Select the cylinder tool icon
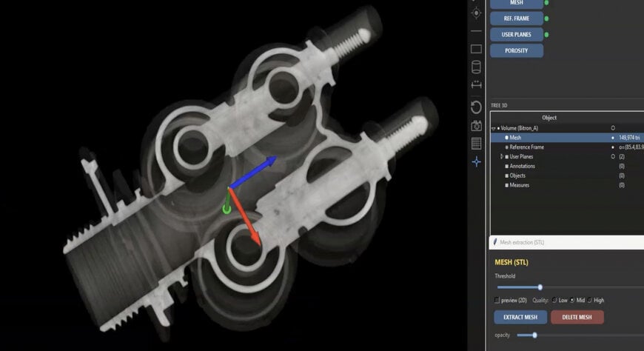The image size is (644, 351). [x=476, y=67]
